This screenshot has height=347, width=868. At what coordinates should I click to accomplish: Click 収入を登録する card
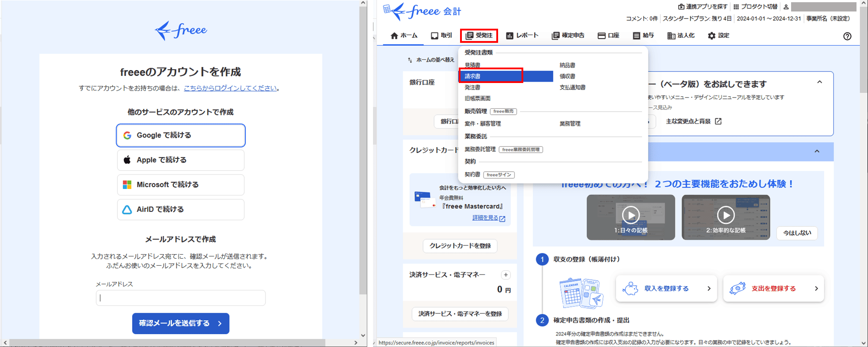click(666, 289)
